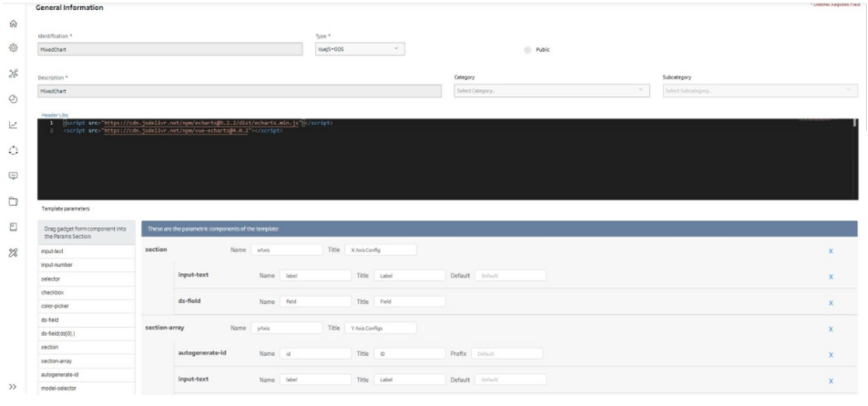
Task: Open the Home icon in sidebar
Action: coord(14,24)
